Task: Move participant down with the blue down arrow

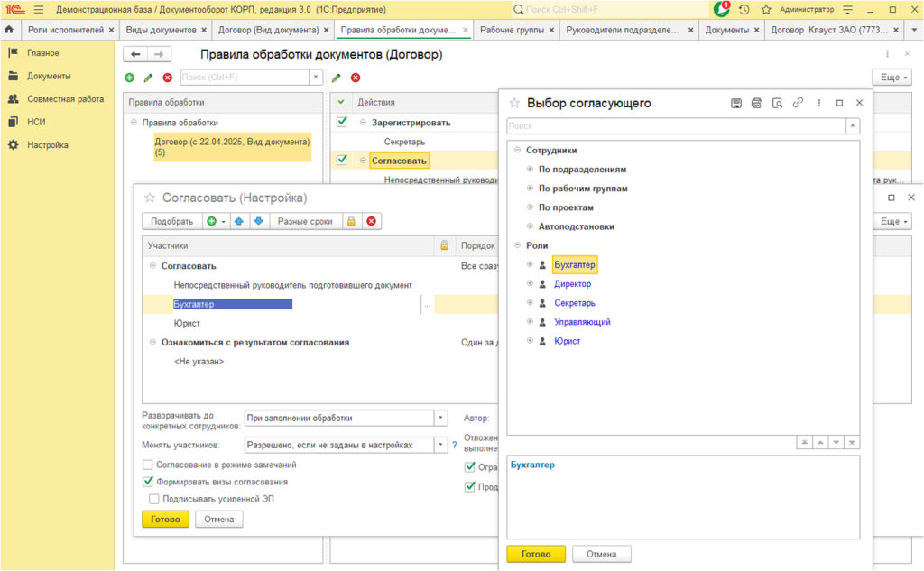Action: click(257, 221)
